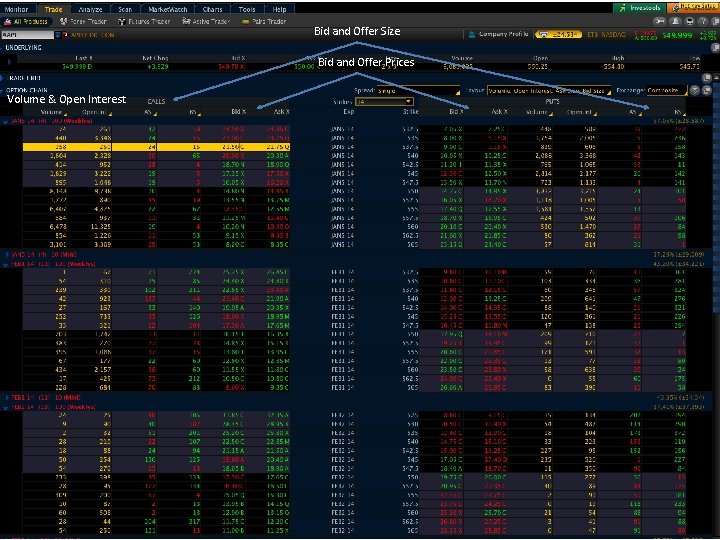720x540 pixels.
Task: Click the question mark help icon
Action: 703,21
